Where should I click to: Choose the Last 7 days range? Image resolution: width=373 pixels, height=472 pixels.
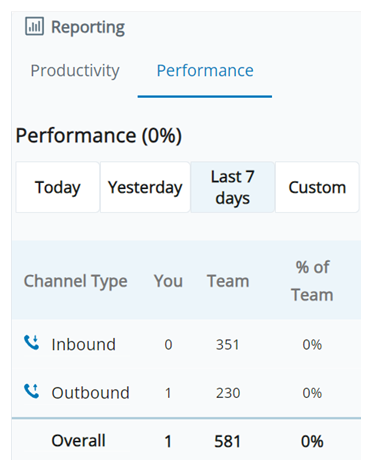click(233, 187)
